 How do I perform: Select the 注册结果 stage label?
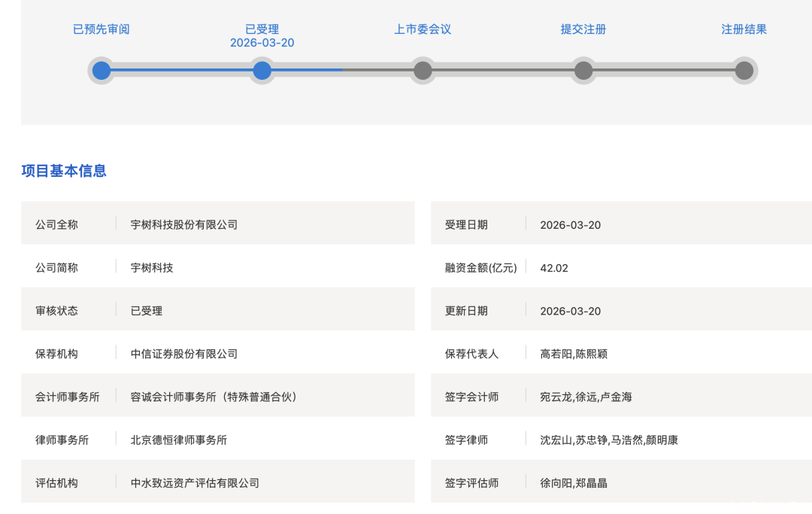(x=744, y=29)
